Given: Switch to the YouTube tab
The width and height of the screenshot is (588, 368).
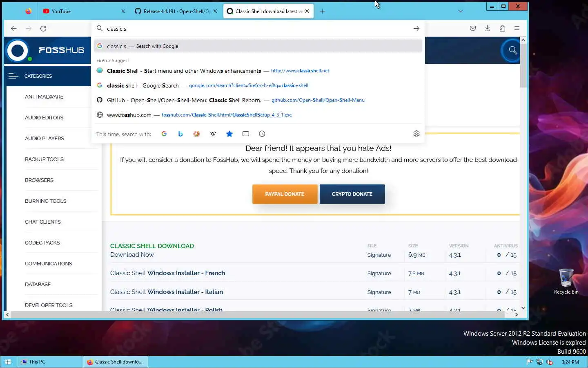Looking at the screenshot, I should pyautogui.click(x=84, y=11).
